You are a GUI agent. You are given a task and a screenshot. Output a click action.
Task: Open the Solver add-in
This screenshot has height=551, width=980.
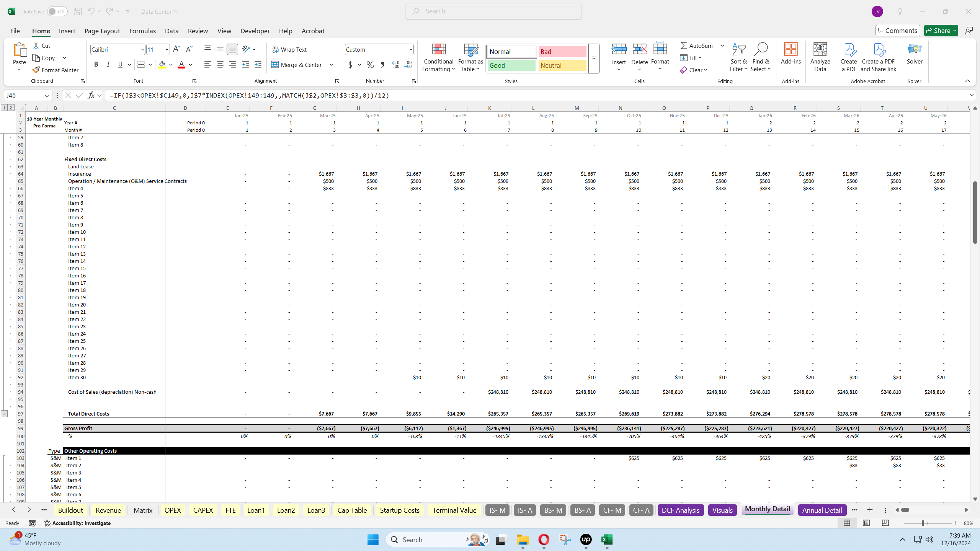pyautogui.click(x=915, y=54)
